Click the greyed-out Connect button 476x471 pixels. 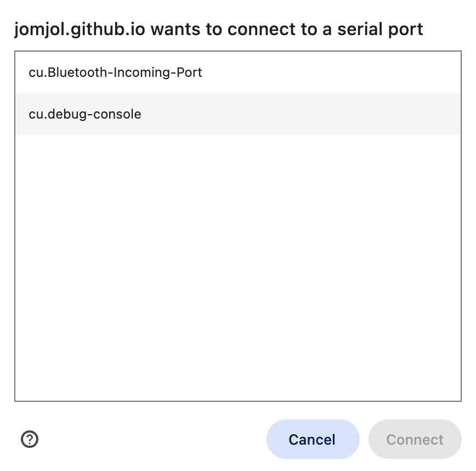(415, 439)
